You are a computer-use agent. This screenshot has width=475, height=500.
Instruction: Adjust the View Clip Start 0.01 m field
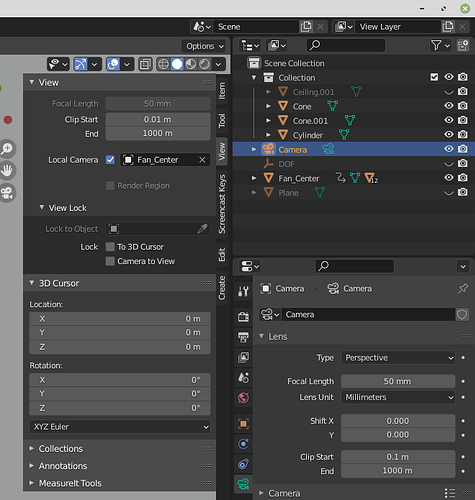pyautogui.click(x=158, y=119)
